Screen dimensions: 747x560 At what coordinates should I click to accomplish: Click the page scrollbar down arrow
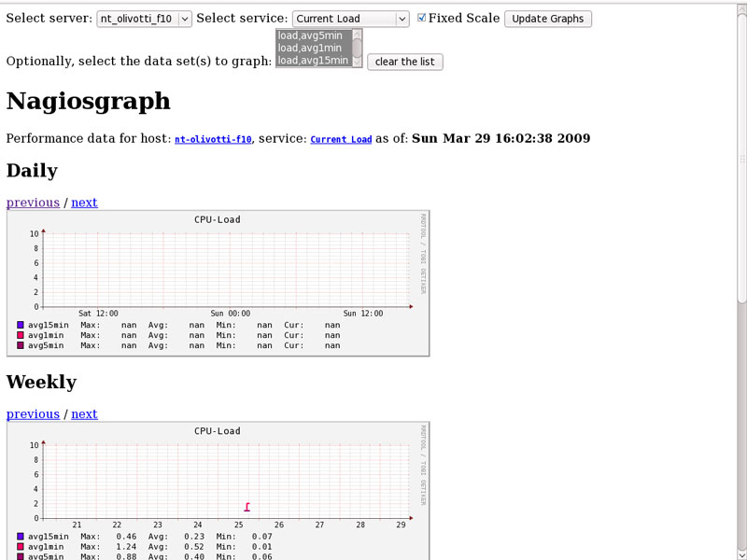[741, 554]
